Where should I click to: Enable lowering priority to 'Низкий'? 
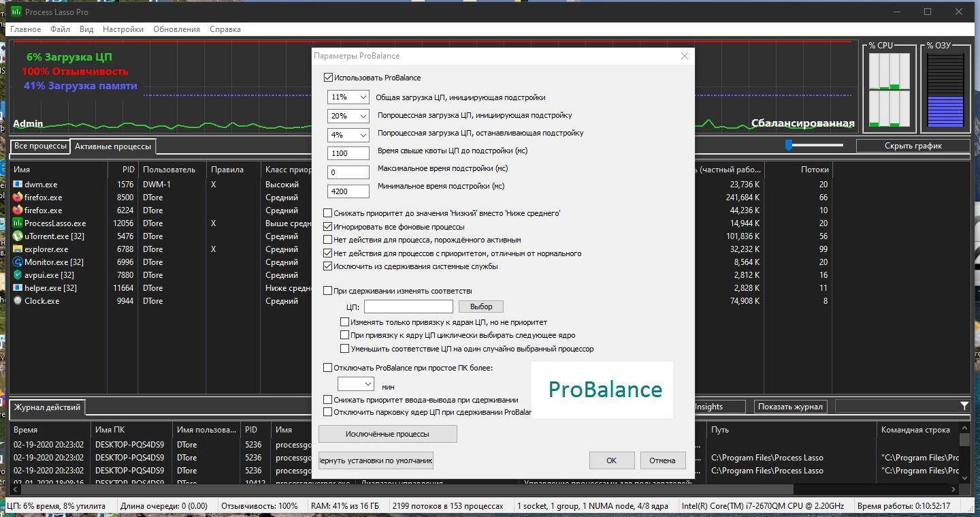tap(328, 213)
